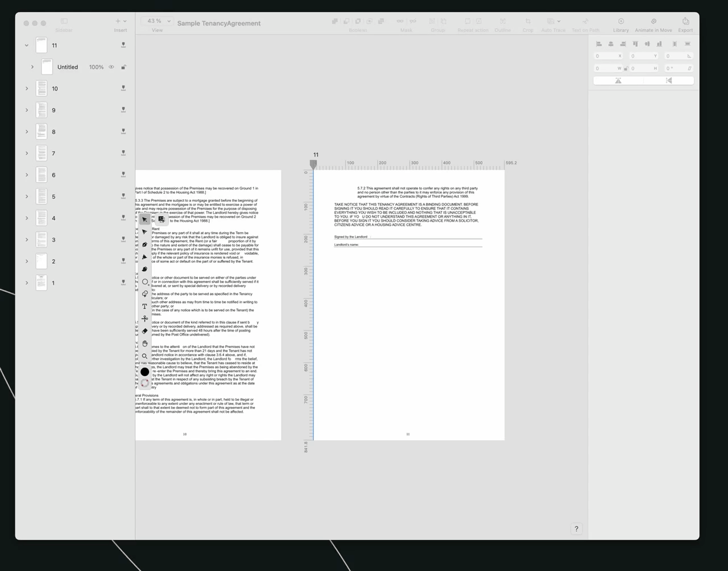Screen dimensions: 728x571
Task: Click the pin icon for artboard 10
Action: pos(123,88)
